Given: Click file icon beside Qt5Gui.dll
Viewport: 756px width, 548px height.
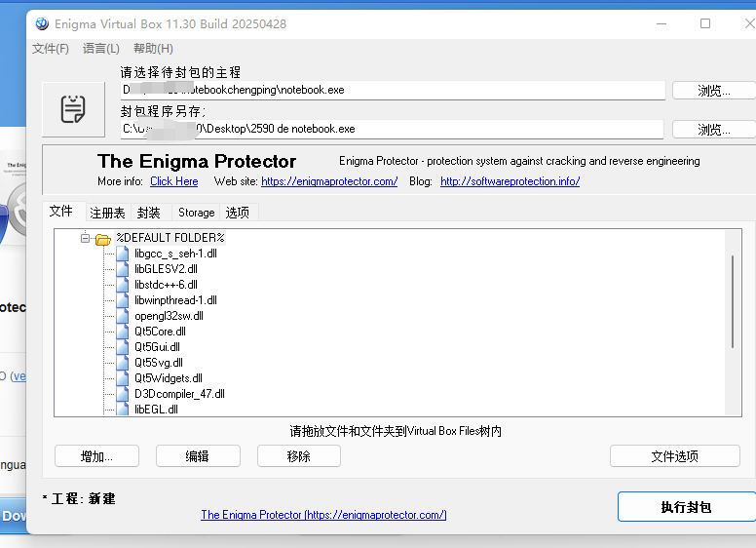Looking at the screenshot, I should (x=123, y=347).
